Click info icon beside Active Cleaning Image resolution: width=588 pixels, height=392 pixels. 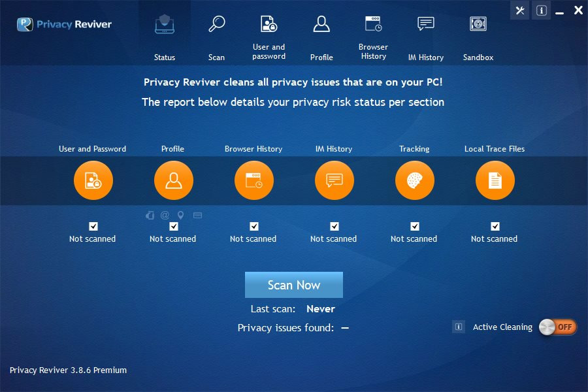pos(458,327)
